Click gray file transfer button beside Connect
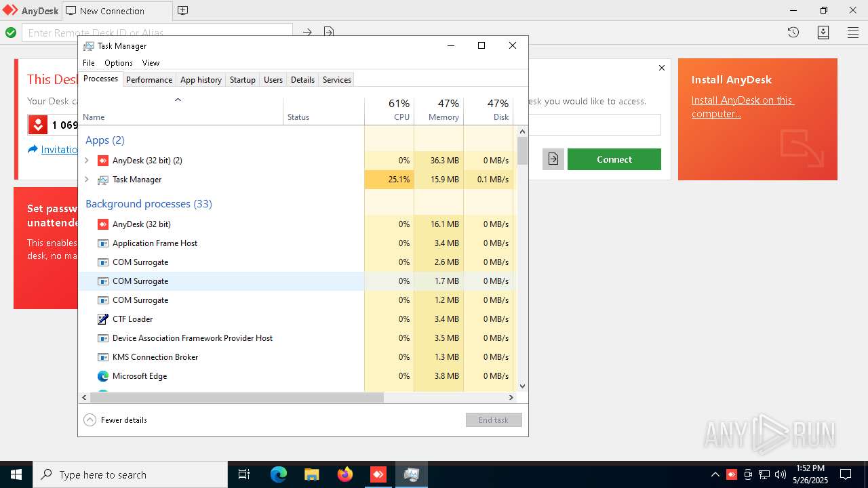Screen dimensions: 868x488 click(553, 159)
